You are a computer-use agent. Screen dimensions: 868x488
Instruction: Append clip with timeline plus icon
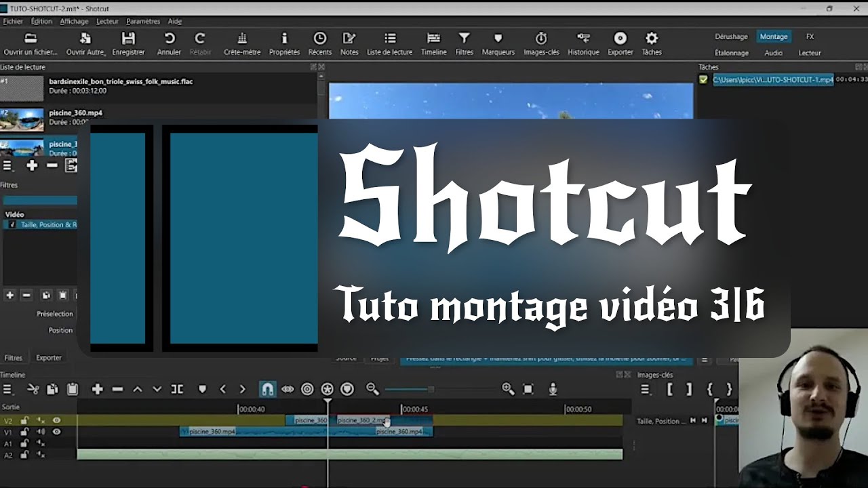pyautogui.click(x=97, y=389)
